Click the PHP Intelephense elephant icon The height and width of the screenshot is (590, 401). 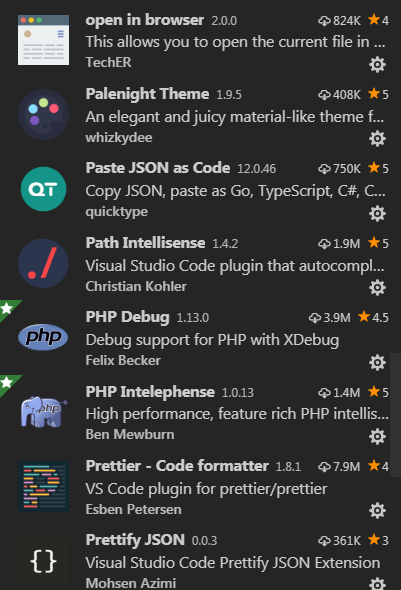click(44, 412)
